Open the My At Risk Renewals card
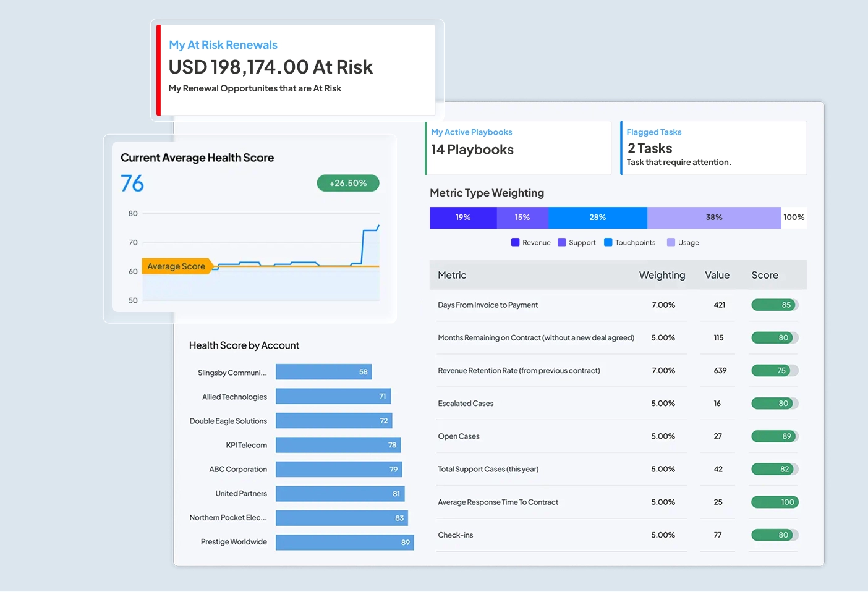 (297, 69)
